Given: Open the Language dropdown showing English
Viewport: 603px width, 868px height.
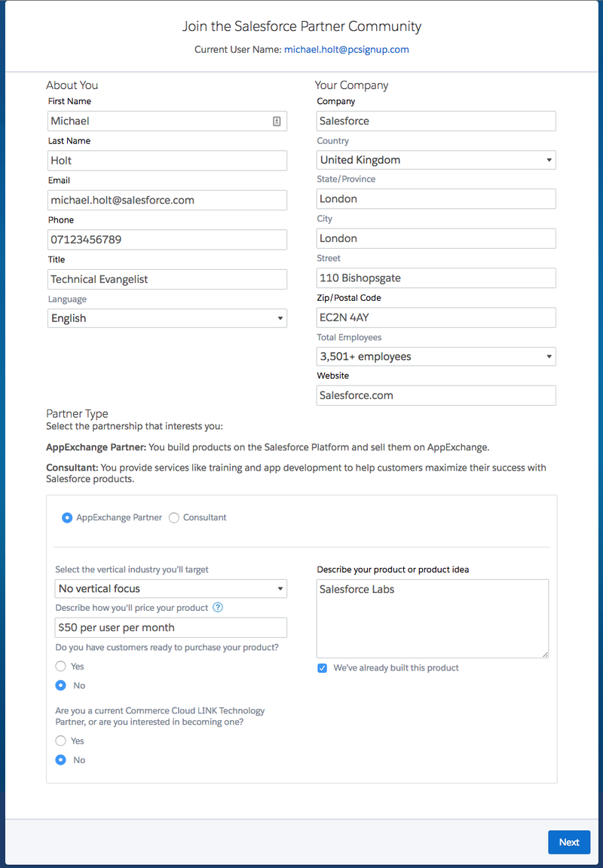Looking at the screenshot, I should coord(167,318).
